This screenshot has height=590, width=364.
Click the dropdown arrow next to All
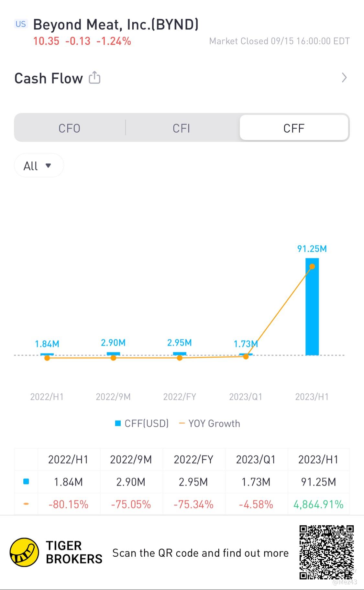click(x=48, y=166)
